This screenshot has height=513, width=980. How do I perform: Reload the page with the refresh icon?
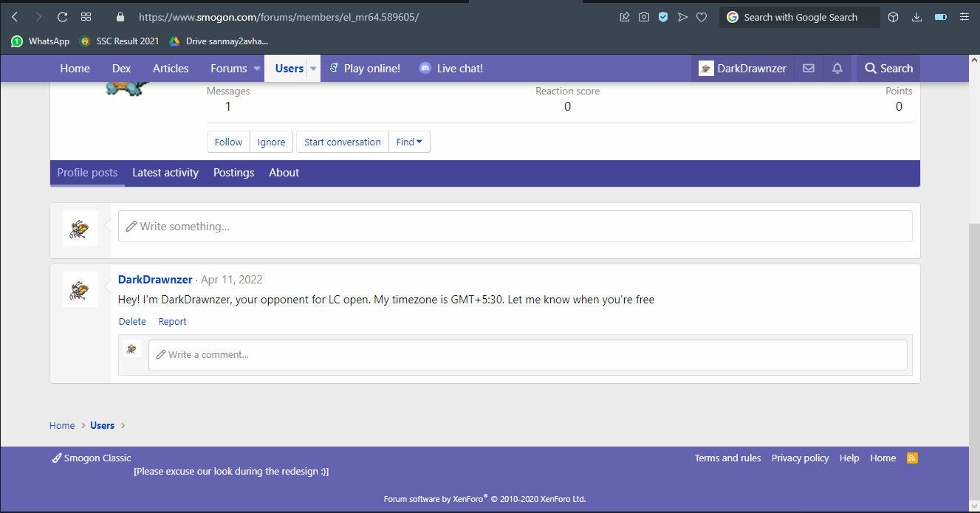coord(62,17)
